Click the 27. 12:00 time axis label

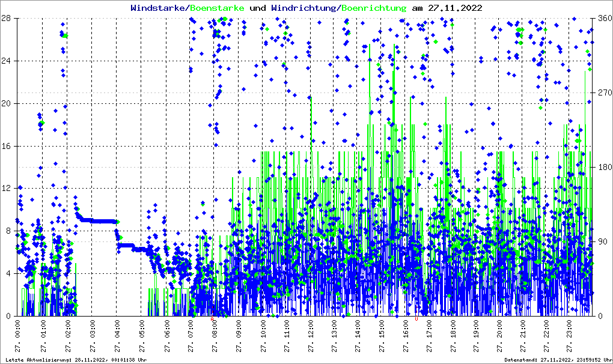tap(311, 336)
